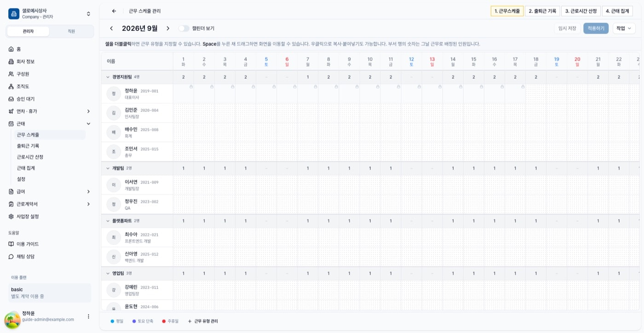Open 채팅 상담 chat icon
644x333 pixels.
click(11, 257)
